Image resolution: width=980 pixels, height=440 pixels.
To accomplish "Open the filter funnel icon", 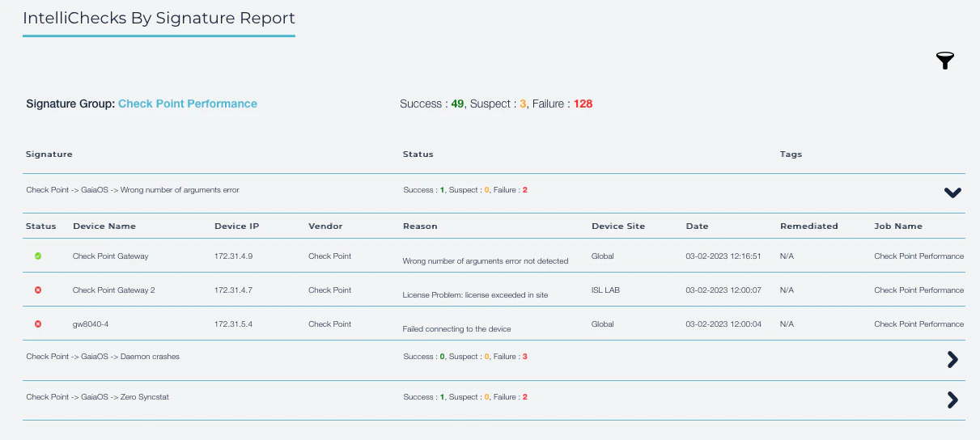I will [944, 61].
